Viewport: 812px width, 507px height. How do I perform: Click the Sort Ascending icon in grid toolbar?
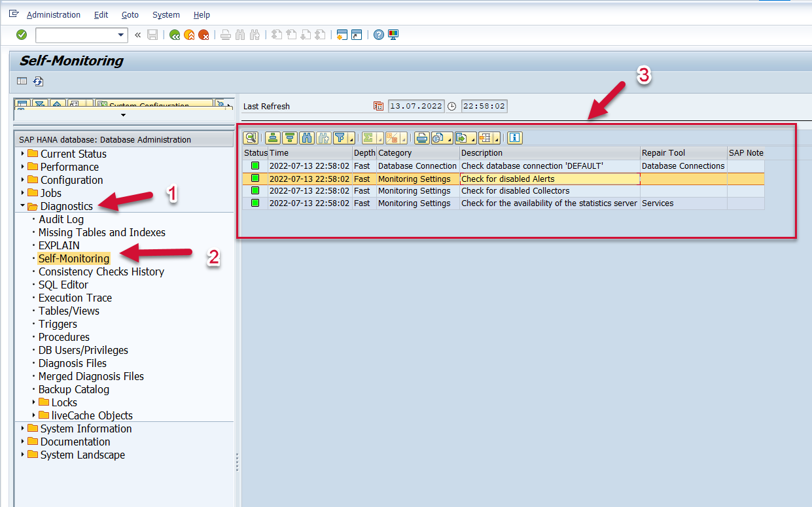(x=273, y=137)
